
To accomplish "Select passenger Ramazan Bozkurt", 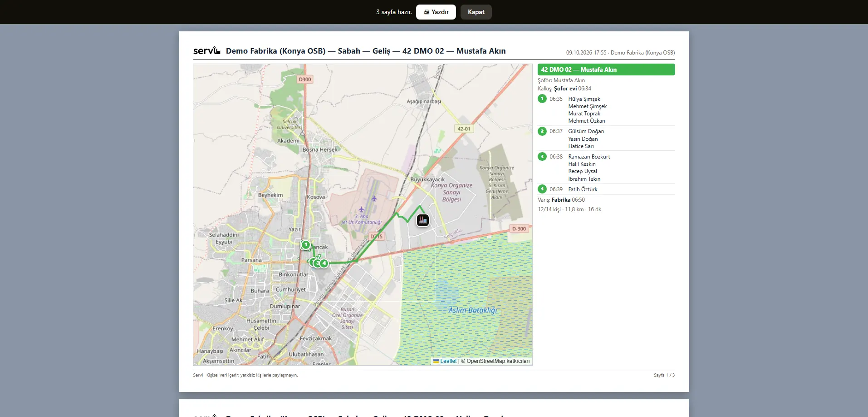I will (x=589, y=157).
